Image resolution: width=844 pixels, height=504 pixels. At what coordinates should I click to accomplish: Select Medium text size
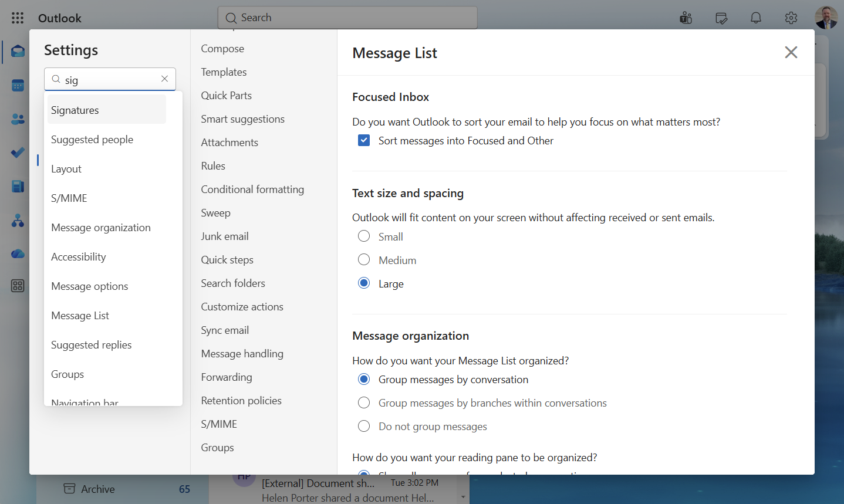(x=364, y=259)
